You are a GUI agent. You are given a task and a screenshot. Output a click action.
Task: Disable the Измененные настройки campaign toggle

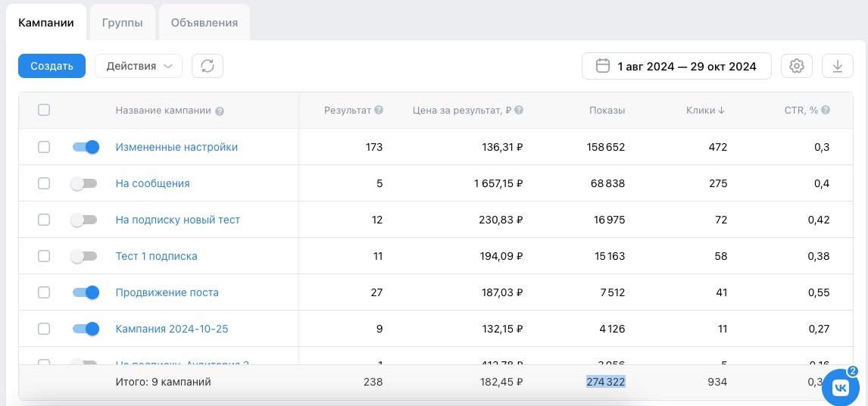[x=86, y=147]
